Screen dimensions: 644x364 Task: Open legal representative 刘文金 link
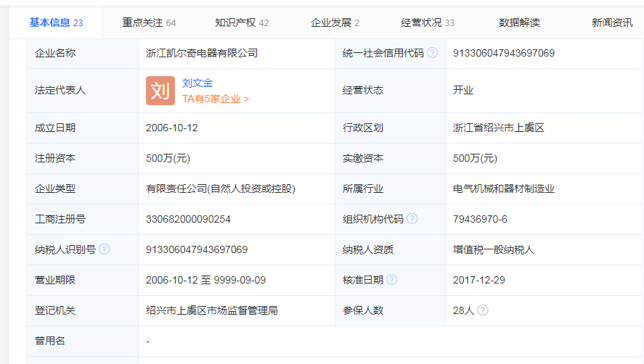(197, 83)
